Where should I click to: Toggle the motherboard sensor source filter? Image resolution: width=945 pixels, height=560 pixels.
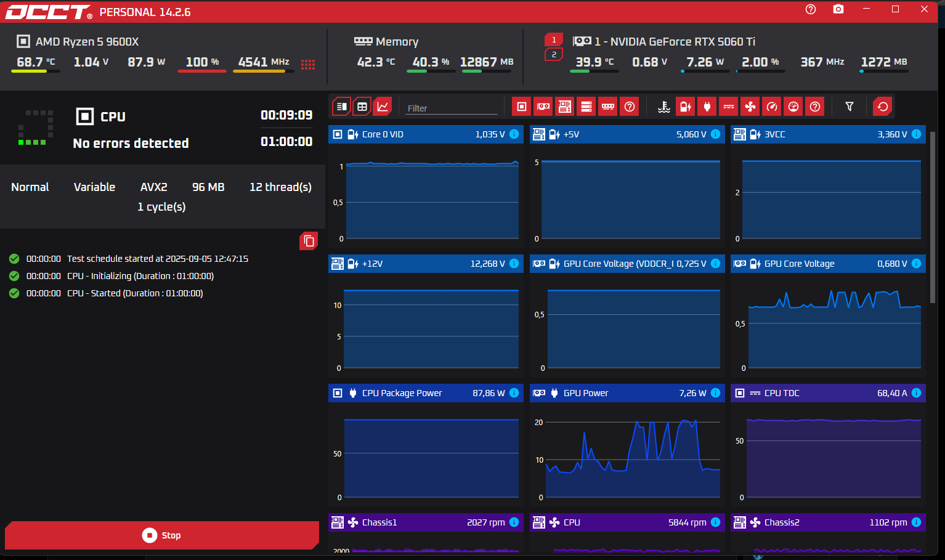[x=565, y=107]
